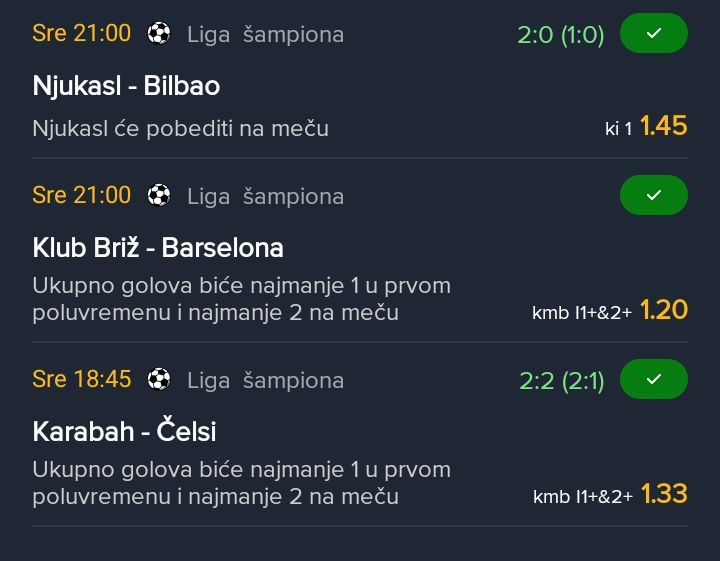720x561 pixels.
Task: Click soccer ball icon for Njukasl - Bilbao
Action: (159, 34)
